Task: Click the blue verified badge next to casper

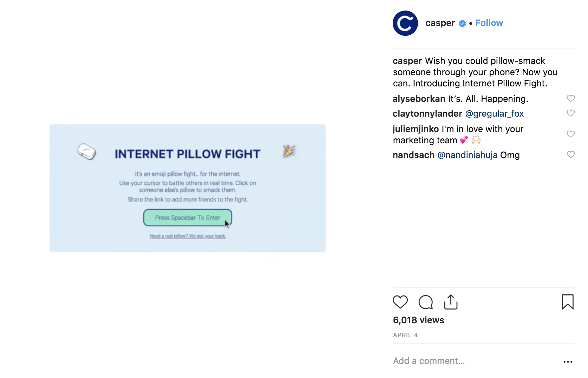Action: [x=462, y=23]
